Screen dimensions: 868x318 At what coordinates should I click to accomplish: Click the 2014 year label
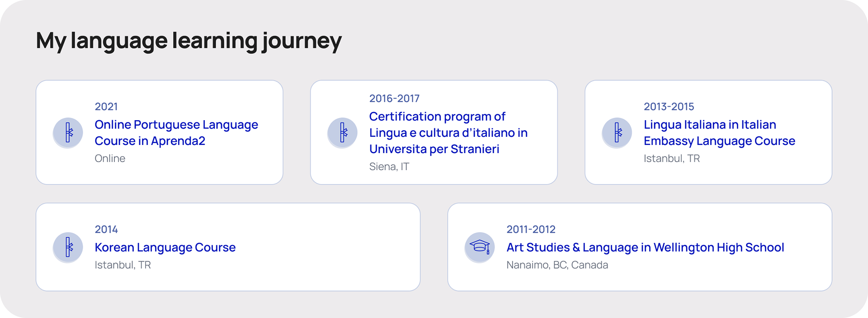click(106, 229)
